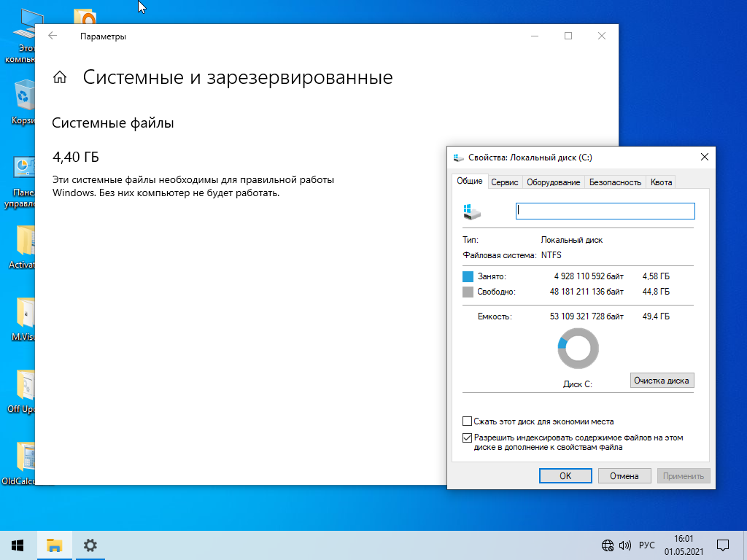Open the OldCalc folder on desktop
This screenshot has width=747, height=560.
click(x=19, y=463)
